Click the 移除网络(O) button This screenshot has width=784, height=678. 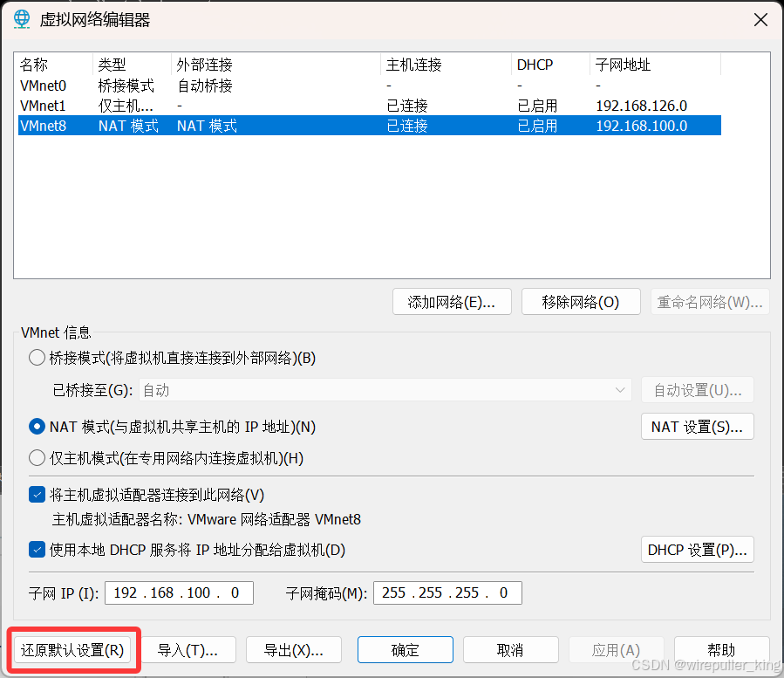tap(581, 302)
